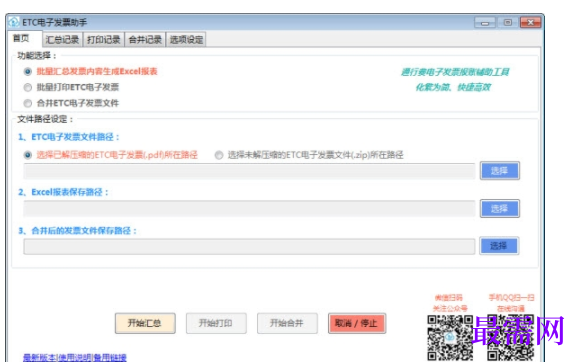Click the Excel report save path field
The image size is (583, 362).
tap(249, 209)
